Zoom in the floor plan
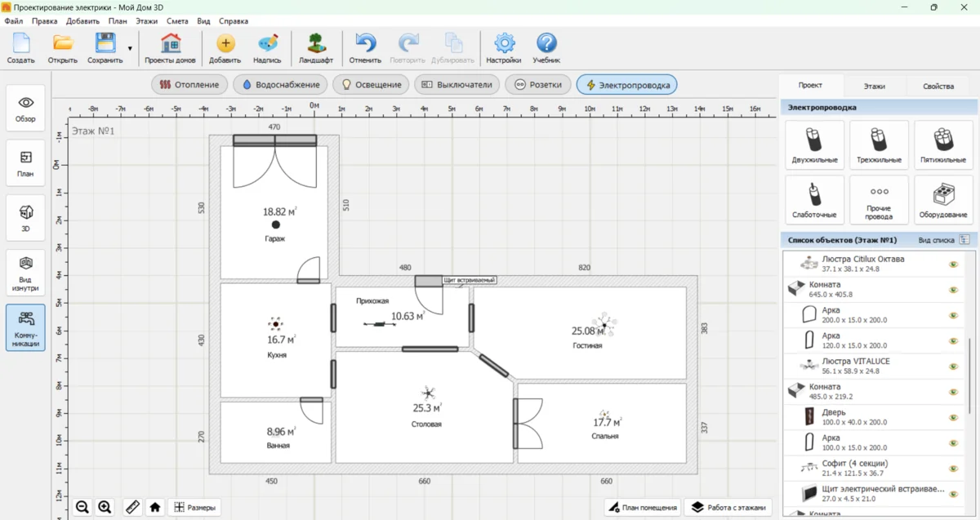Image resolution: width=980 pixels, height=520 pixels. click(105, 507)
